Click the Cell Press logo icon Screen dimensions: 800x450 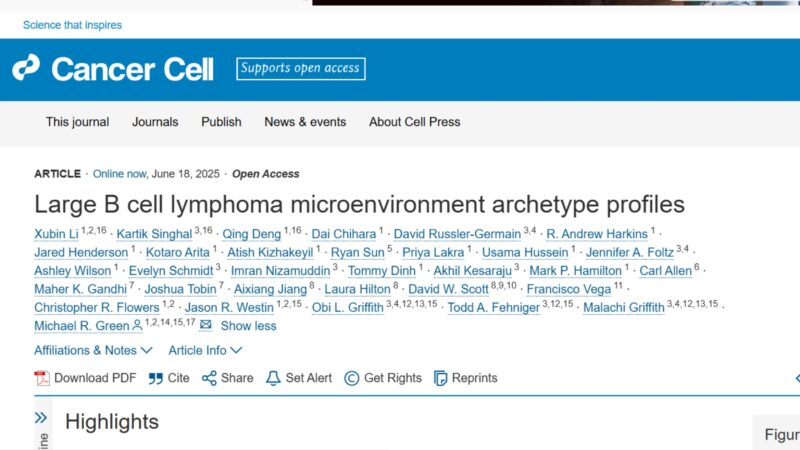click(26, 67)
